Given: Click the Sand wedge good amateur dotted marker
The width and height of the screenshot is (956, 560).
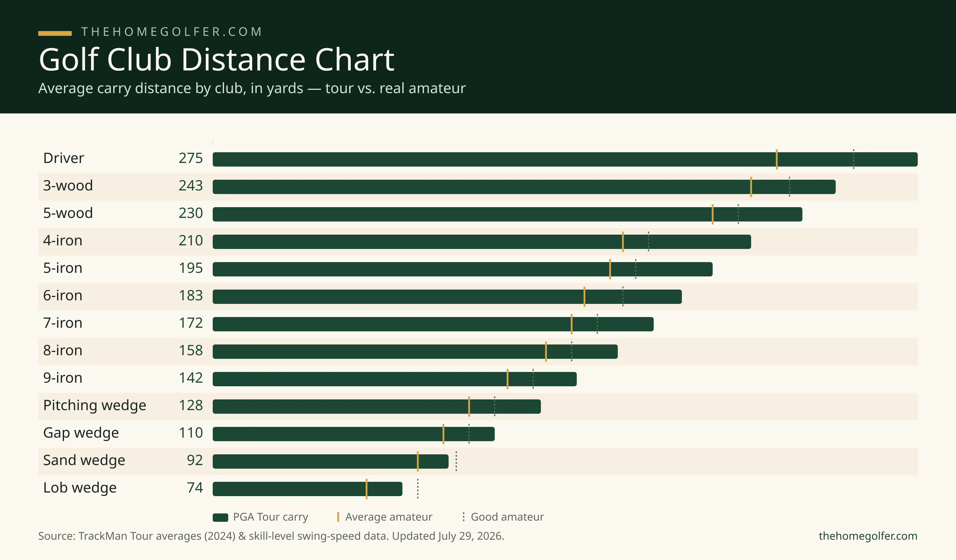Looking at the screenshot, I should click(456, 461).
